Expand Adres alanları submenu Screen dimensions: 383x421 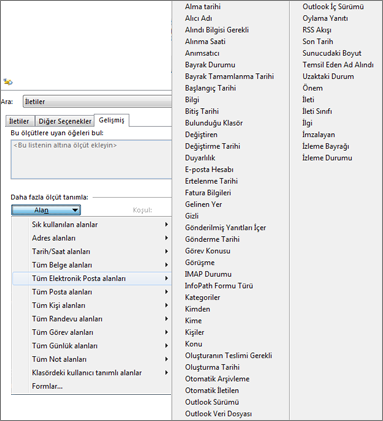[x=91, y=238]
